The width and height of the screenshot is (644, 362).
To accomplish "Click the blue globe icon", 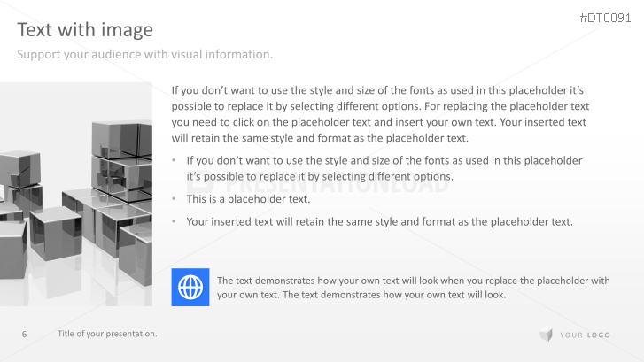I will [190, 287].
